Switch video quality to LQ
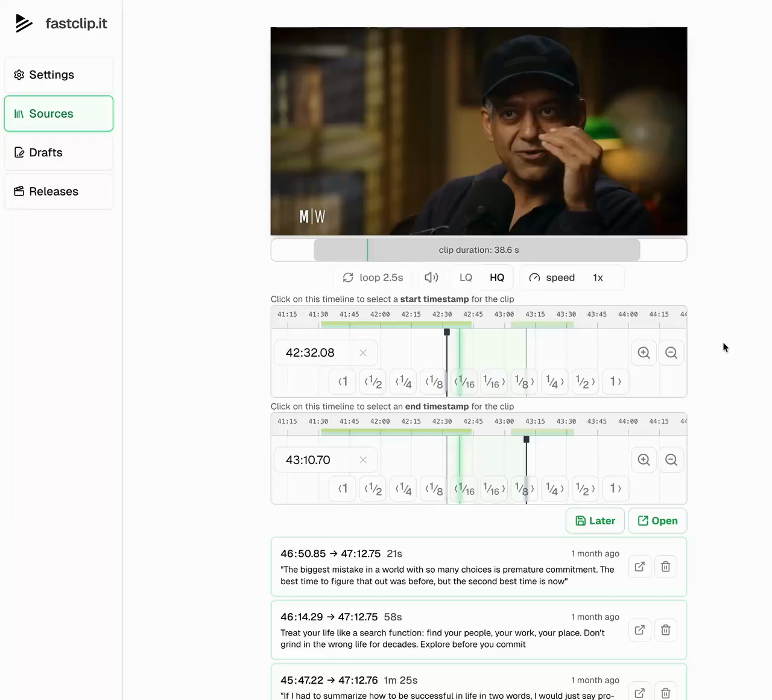Image resolution: width=772 pixels, height=700 pixels. (466, 278)
